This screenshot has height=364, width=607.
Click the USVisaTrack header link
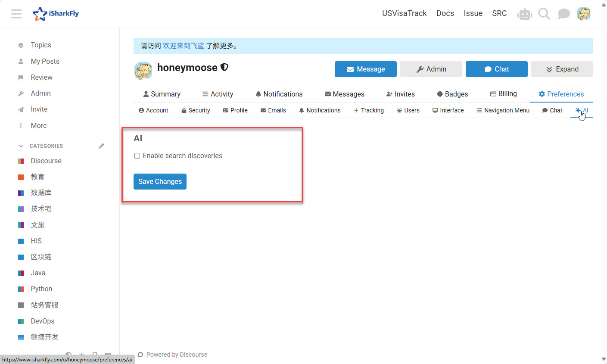pyautogui.click(x=404, y=13)
